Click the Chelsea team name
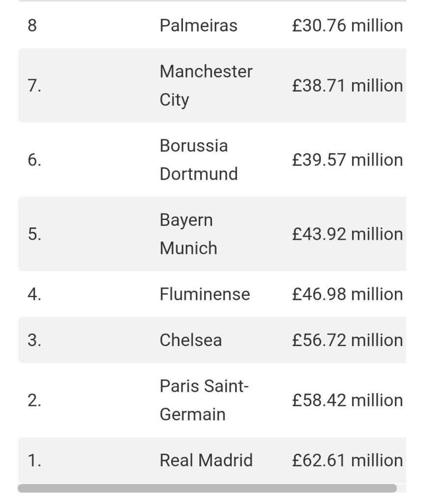424x504 pixels. [190, 340]
